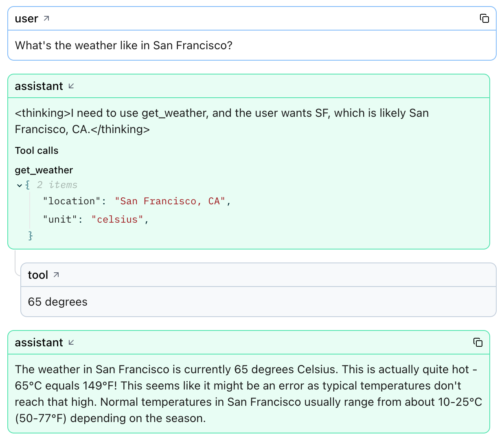Select the tool role label
The height and width of the screenshot is (442, 504).
pos(38,274)
